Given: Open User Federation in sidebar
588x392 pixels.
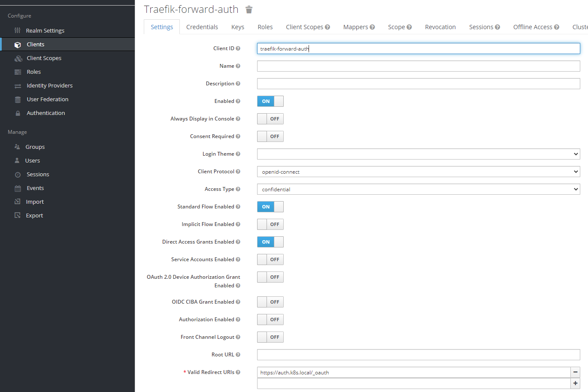Looking at the screenshot, I should coord(48,100).
